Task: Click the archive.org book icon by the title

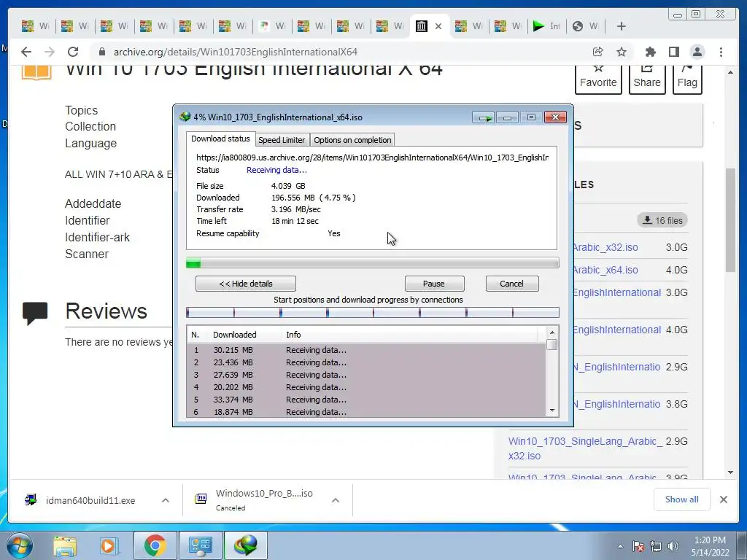Action: [36, 71]
